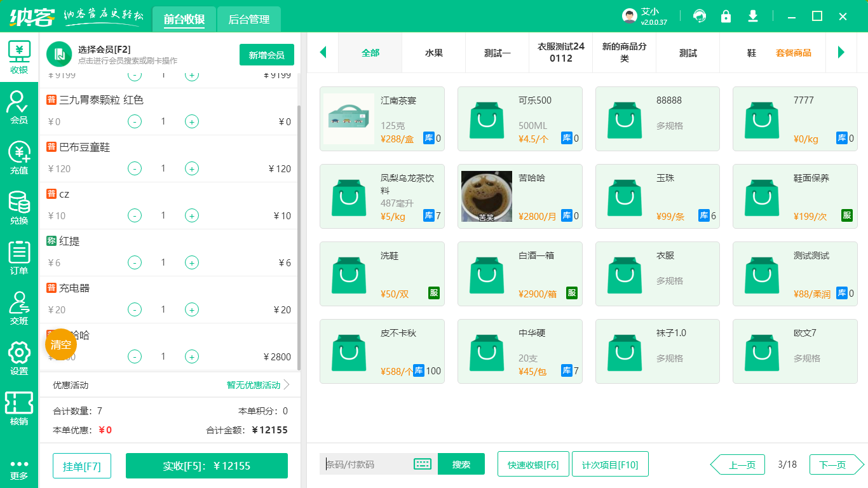
Task: Select the 水果 fruit category tab
Action: (x=433, y=52)
